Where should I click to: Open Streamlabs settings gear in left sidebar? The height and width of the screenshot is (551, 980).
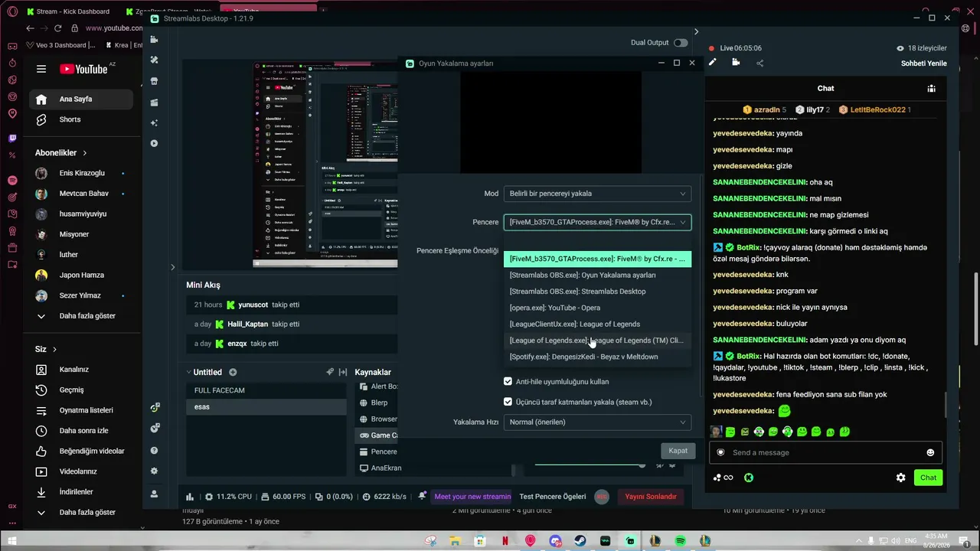tap(154, 471)
